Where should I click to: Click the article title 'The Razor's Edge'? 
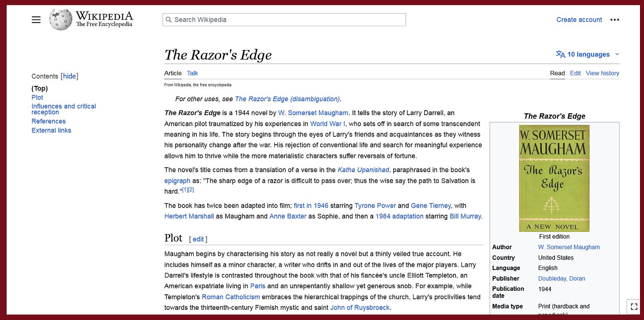click(218, 54)
